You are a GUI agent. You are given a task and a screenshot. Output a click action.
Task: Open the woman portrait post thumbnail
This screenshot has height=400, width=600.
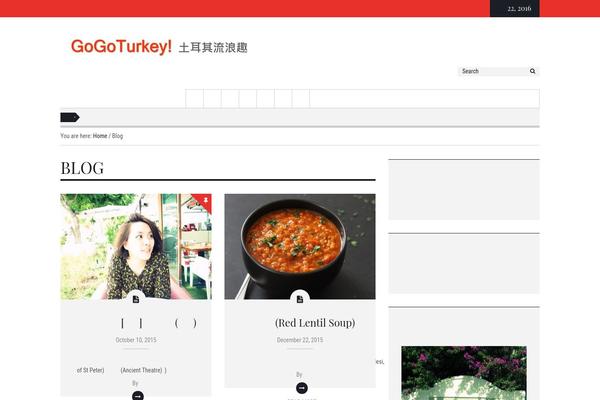point(136,247)
